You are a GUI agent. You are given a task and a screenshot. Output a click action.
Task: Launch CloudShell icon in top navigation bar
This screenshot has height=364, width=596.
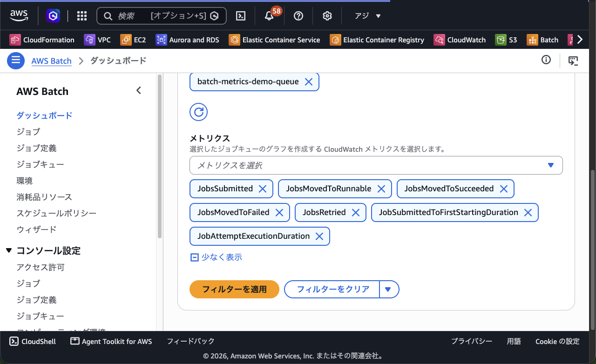click(241, 16)
